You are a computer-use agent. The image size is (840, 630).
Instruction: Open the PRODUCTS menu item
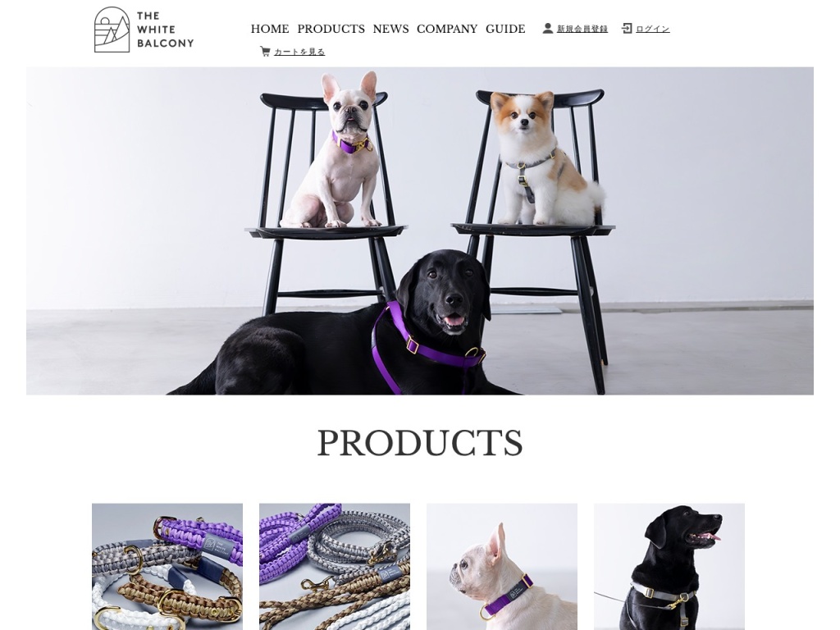(331, 29)
